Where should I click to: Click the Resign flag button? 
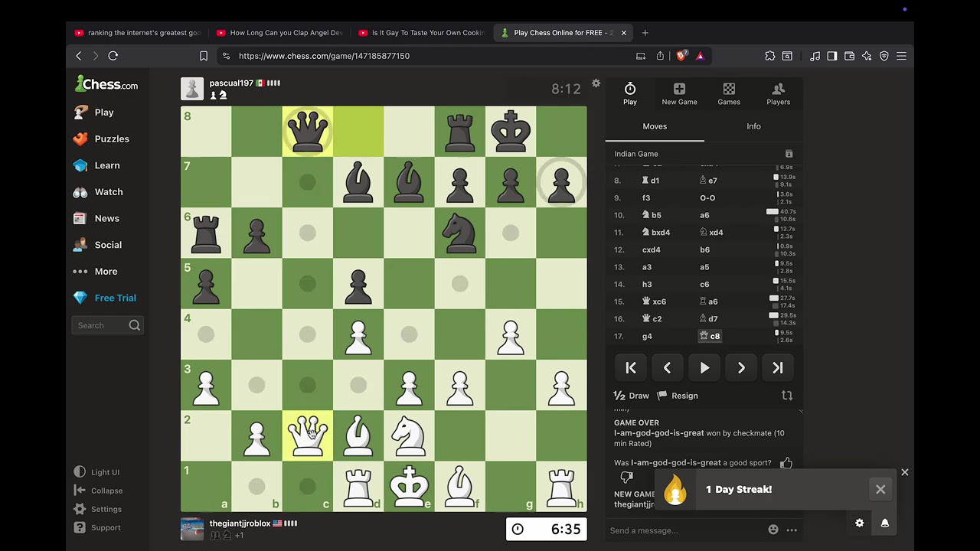tap(678, 396)
